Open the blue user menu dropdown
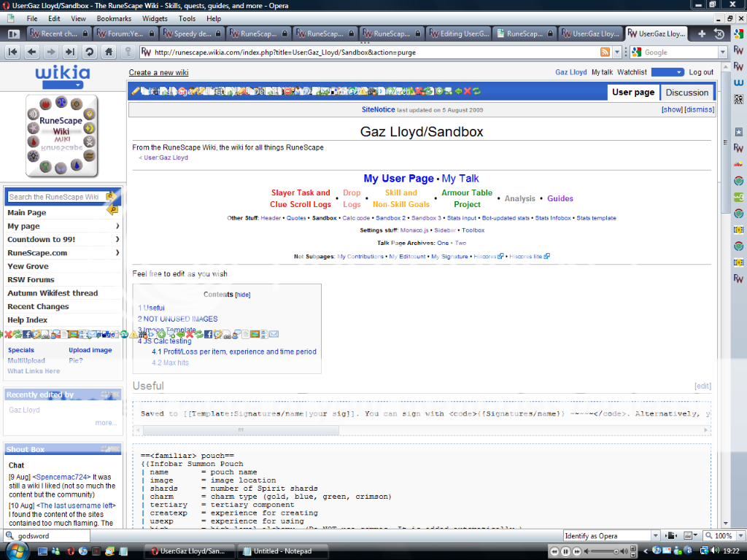The image size is (747, 560). (x=667, y=72)
